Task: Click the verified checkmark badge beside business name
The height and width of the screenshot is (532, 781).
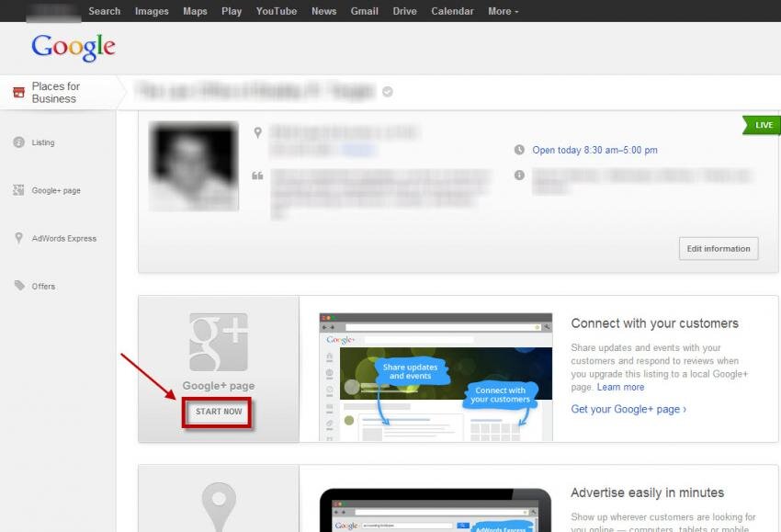Action: (x=388, y=92)
